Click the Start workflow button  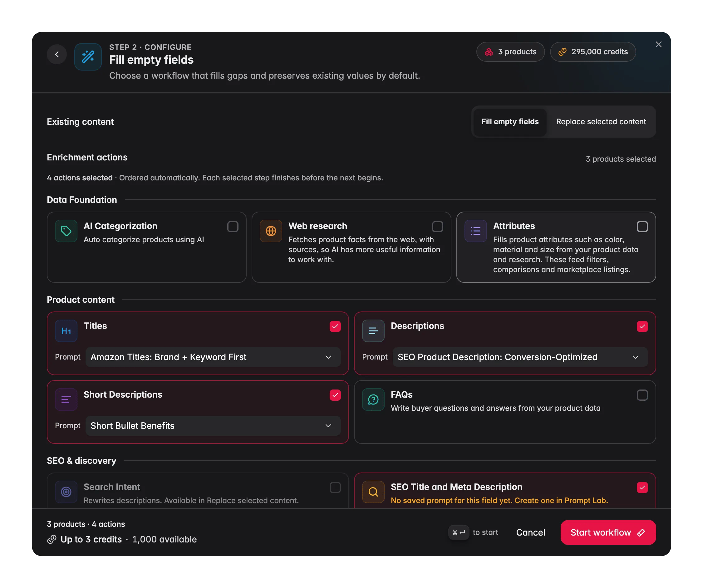[x=608, y=532]
